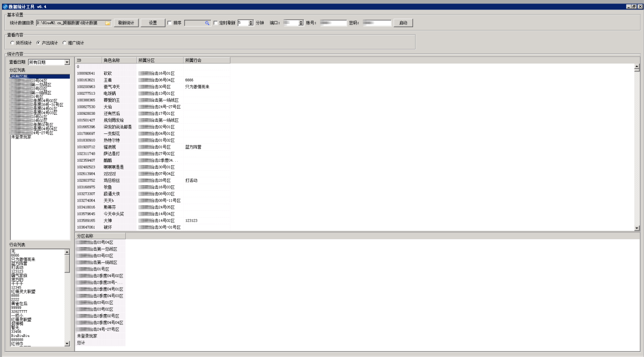Screen dimensions: 644x357
Task: Click the 账号 account input field
Action: pyautogui.click(x=333, y=23)
